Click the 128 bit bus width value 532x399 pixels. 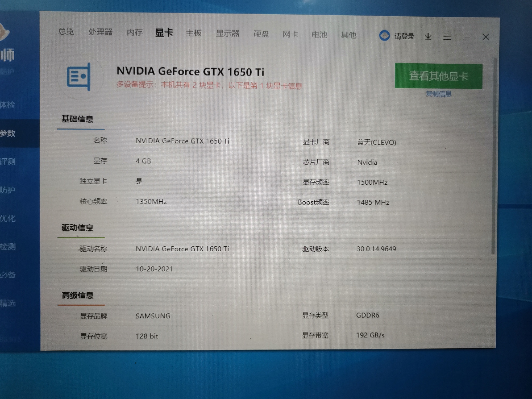(147, 336)
